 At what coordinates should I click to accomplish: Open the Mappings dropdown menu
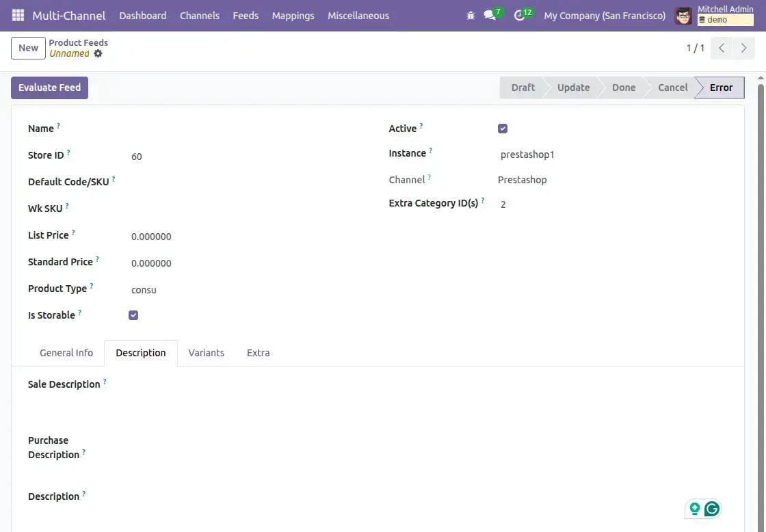coord(293,15)
